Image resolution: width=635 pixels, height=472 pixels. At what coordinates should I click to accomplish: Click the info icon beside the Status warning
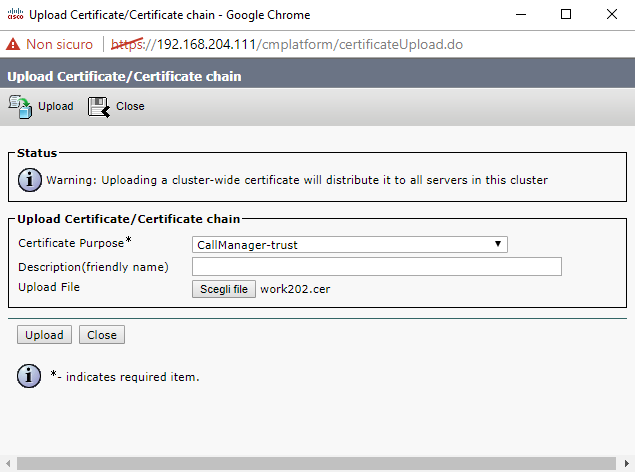click(x=31, y=180)
